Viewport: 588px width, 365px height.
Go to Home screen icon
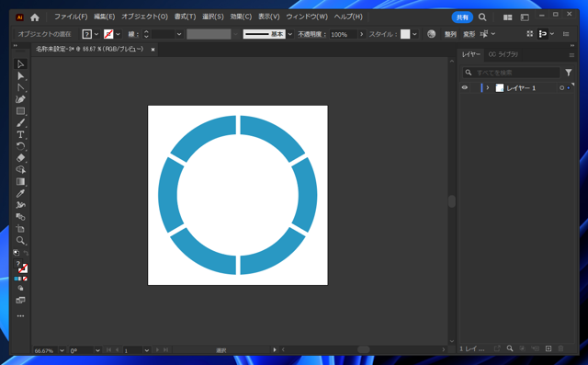pyautogui.click(x=35, y=17)
